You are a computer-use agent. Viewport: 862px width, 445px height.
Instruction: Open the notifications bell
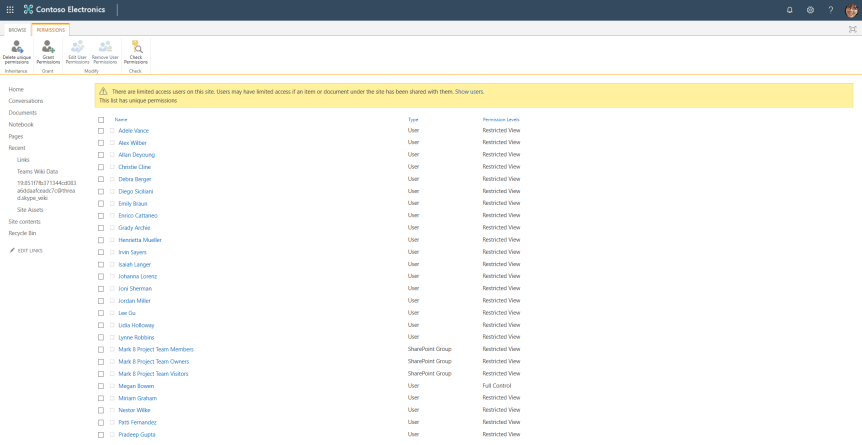coord(789,10)
